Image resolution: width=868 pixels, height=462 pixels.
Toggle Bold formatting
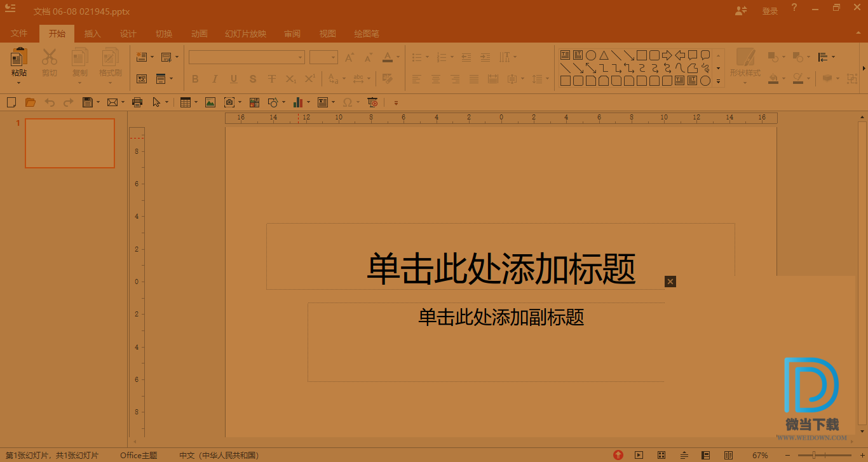[x=195, y=79]
